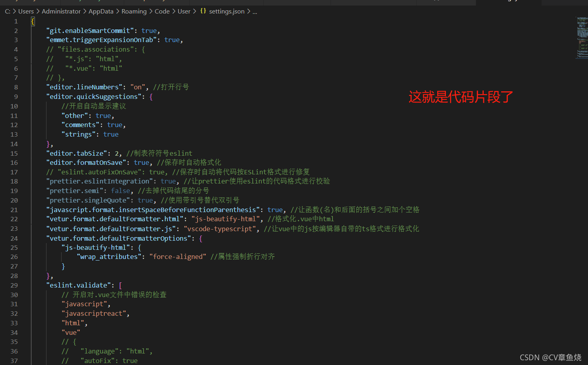Open the settings.json breadcrumb dropdown
The image size is (588, 365).
tap(227, 11)
